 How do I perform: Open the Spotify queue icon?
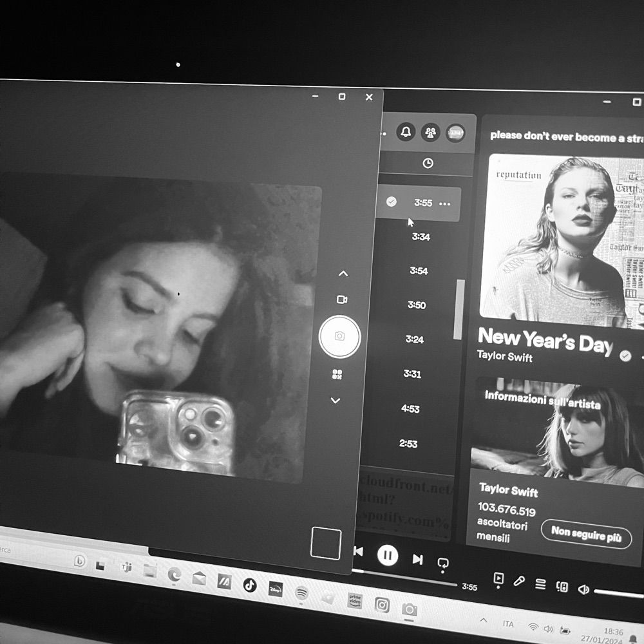pos(540,584)
